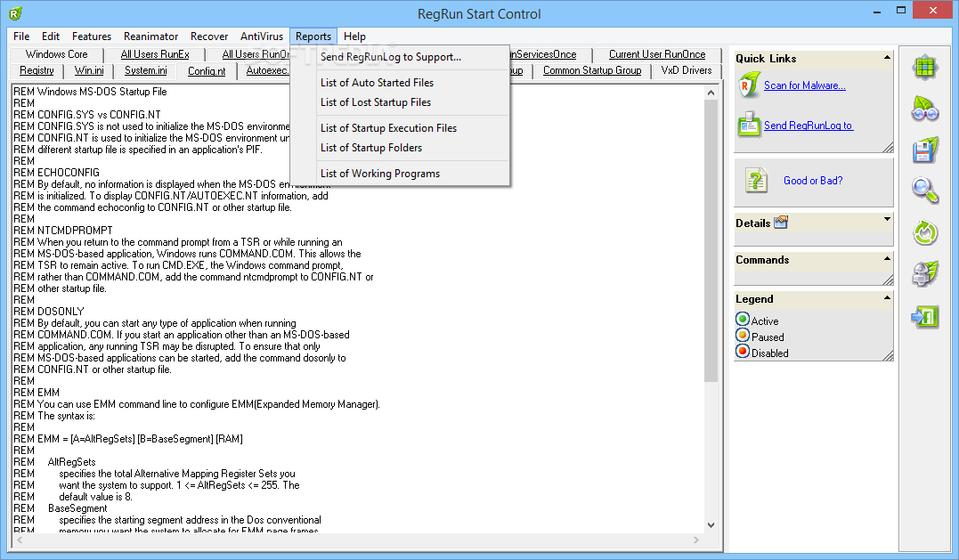Click the line 'REM ECHOCONFIG'
959x560 pixels.
pos(56,173)
